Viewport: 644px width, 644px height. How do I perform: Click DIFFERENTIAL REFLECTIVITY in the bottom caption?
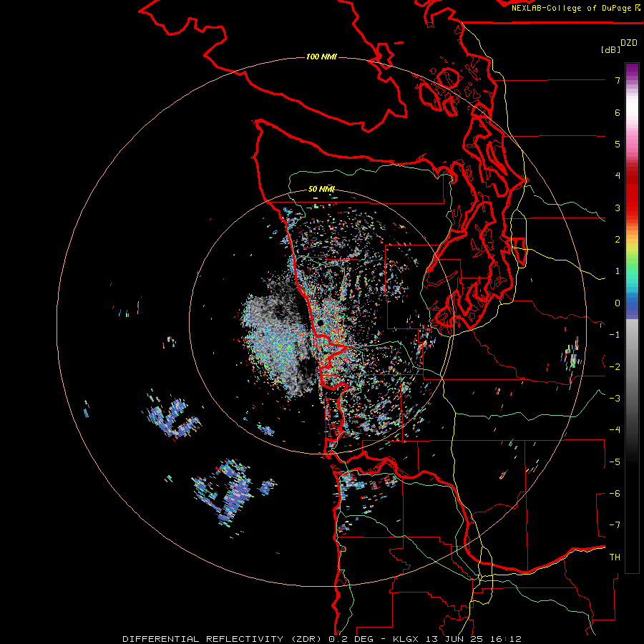[x=203, y=639]
